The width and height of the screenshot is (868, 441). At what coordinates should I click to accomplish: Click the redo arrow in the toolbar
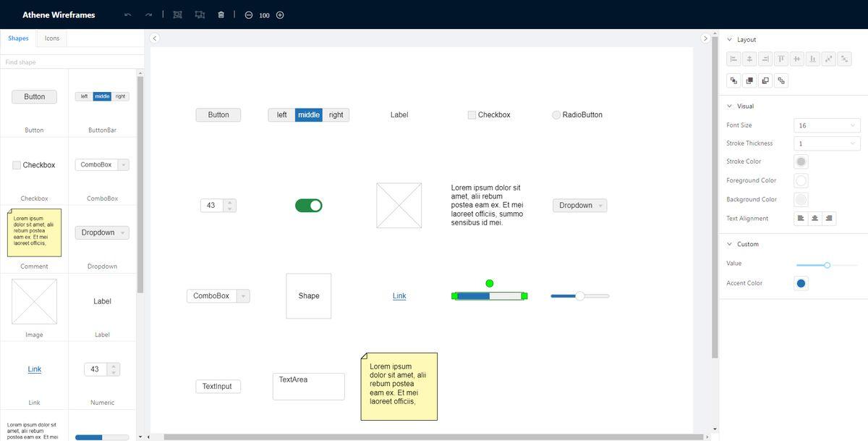click(148, 14)
